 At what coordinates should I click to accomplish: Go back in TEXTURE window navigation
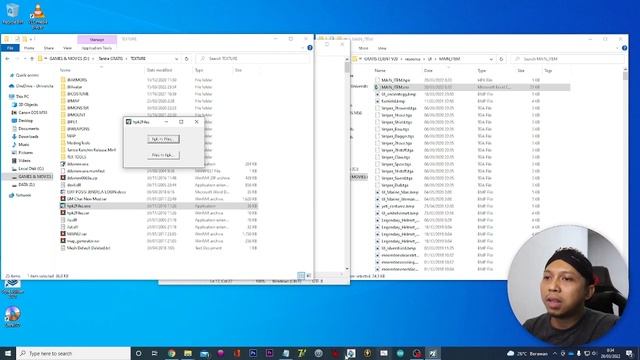pyautogui.click(x=7, y=59)
